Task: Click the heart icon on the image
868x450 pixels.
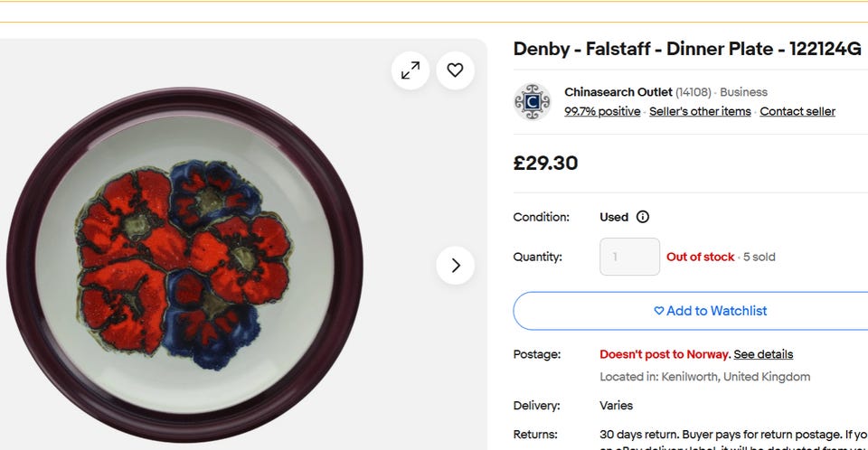Action: click(455, 70)
